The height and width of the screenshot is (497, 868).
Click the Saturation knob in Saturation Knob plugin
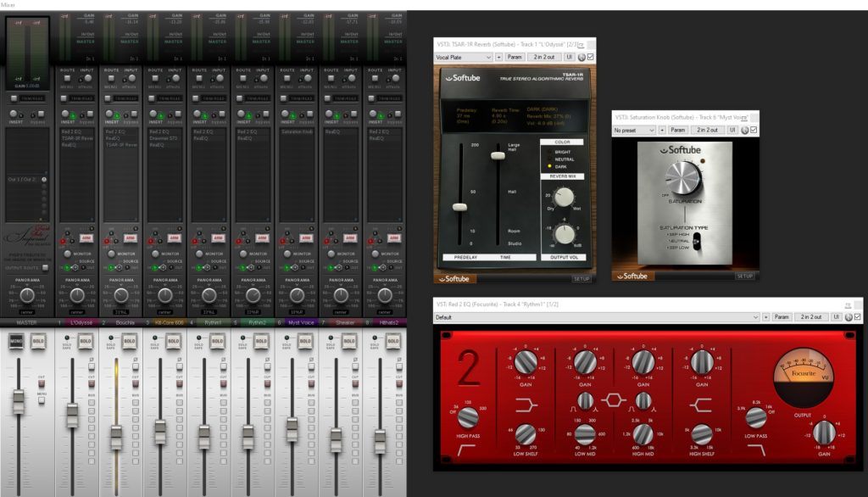[684, 178]
